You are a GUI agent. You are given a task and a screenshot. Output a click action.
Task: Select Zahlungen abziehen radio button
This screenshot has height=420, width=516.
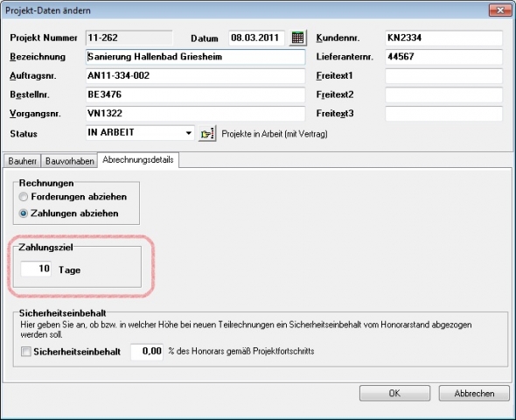coord(24,213)
